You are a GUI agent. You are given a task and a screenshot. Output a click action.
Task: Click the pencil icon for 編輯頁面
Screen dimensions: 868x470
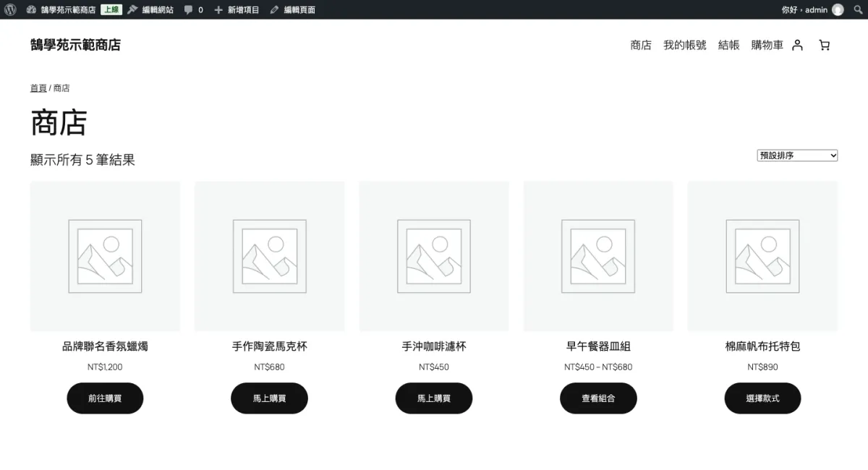pos(274,9)
